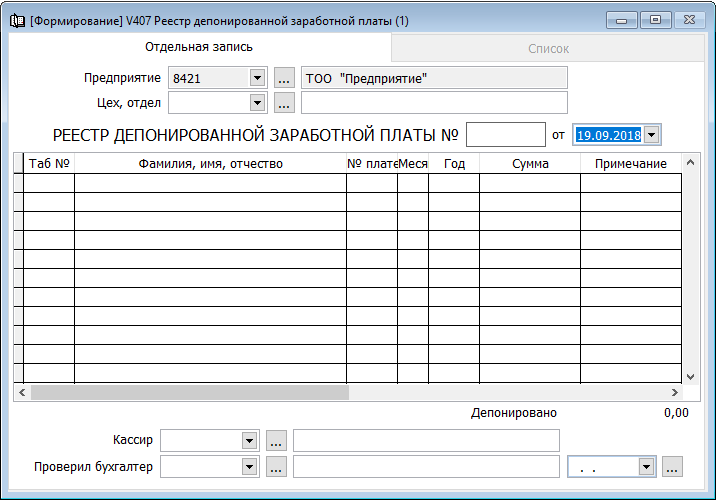Open lookup button beside bottom date field
Viewport: 719px width, 501px height.
point(673,466)
